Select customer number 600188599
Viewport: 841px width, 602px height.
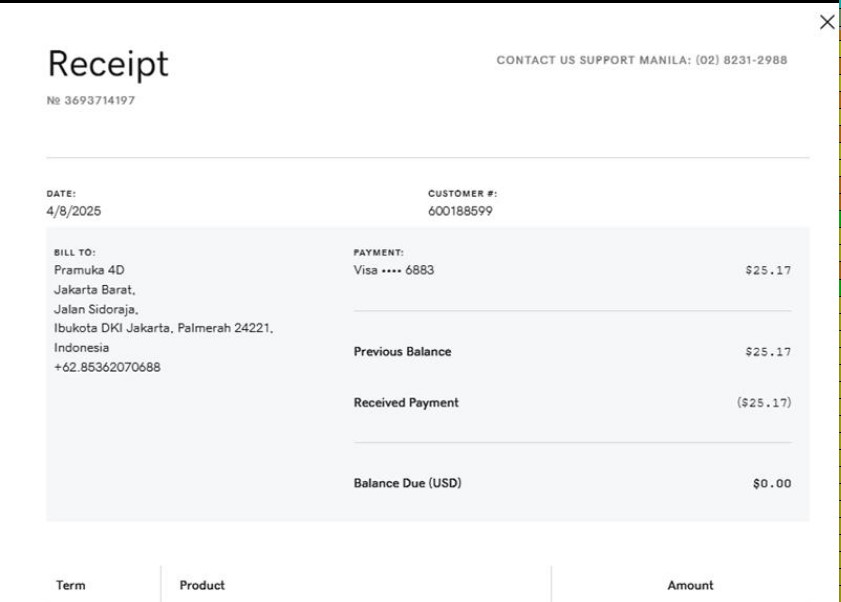click(460, 211)
